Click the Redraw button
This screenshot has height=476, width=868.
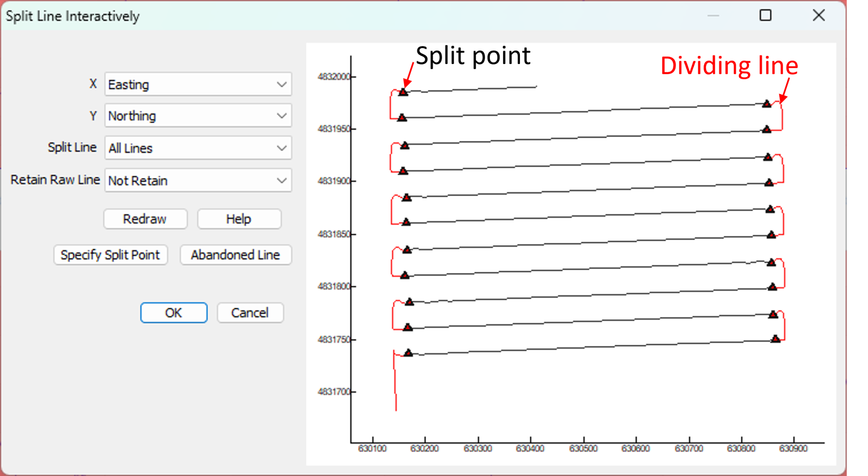145,219
